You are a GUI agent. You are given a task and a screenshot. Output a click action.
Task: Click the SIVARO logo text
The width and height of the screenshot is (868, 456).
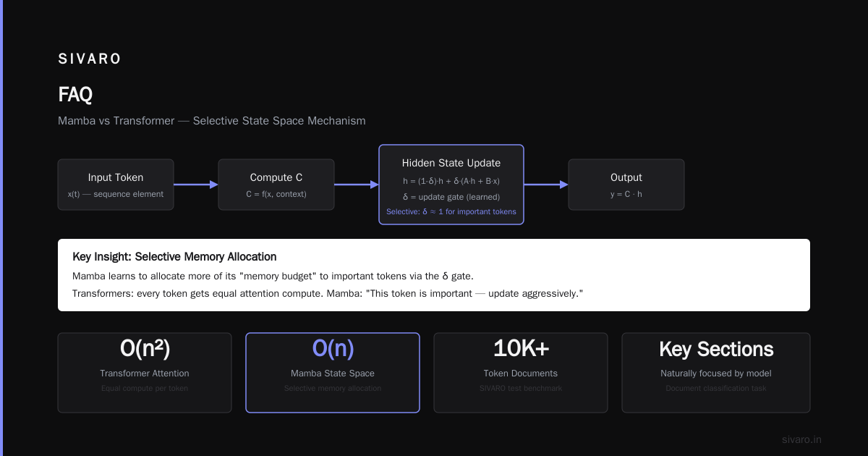[90, 59]
